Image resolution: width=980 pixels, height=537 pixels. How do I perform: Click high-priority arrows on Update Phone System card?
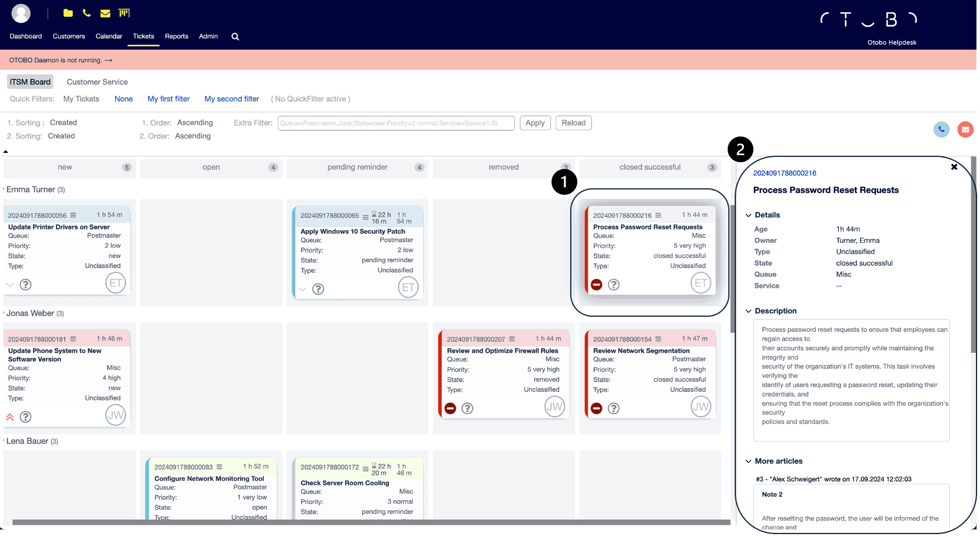tap(10, 417)
